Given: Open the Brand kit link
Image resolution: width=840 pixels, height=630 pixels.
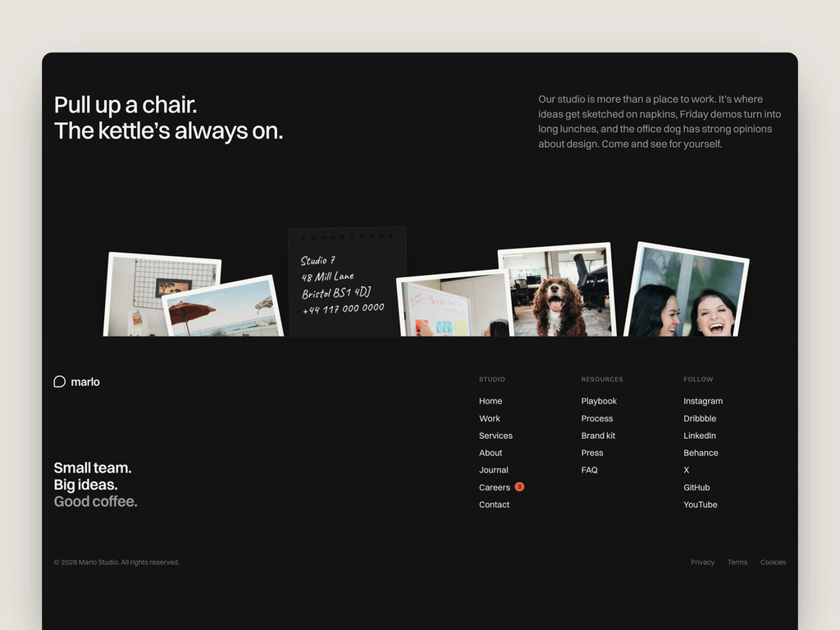Looking at the screenshot, I should [598, 436].
